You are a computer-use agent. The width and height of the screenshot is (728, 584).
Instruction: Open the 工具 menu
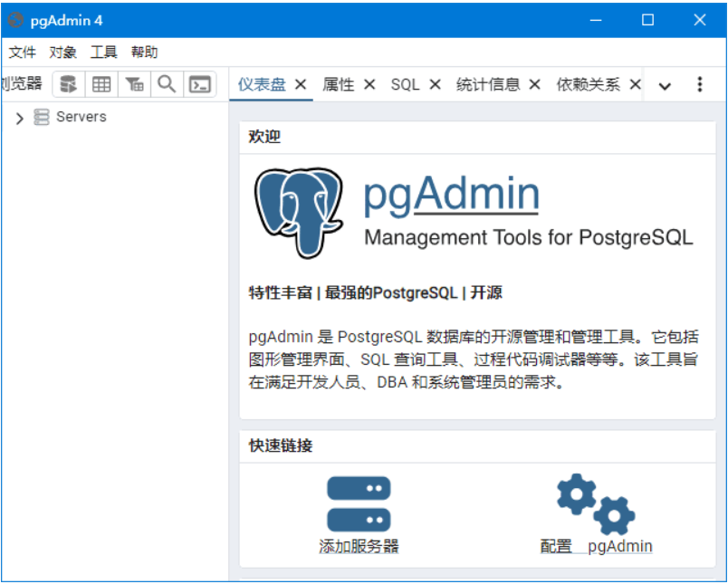pos(103,53)
